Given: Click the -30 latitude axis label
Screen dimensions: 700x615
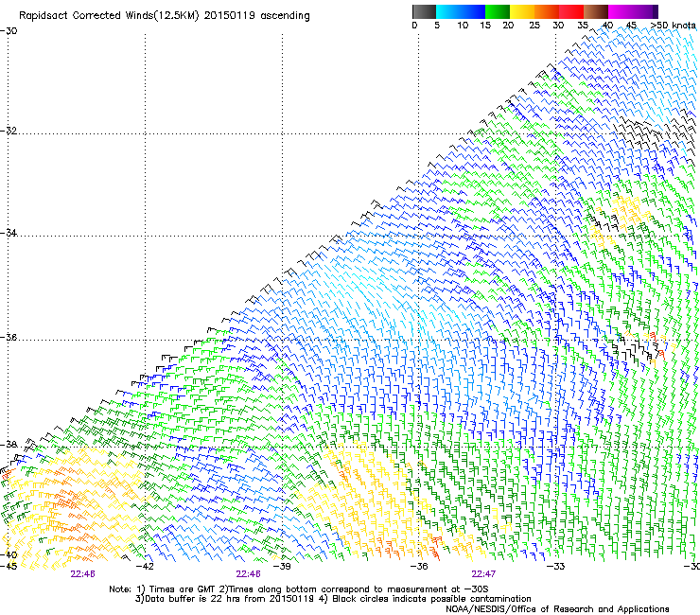Looking at the screenshot, I should 9,31.
